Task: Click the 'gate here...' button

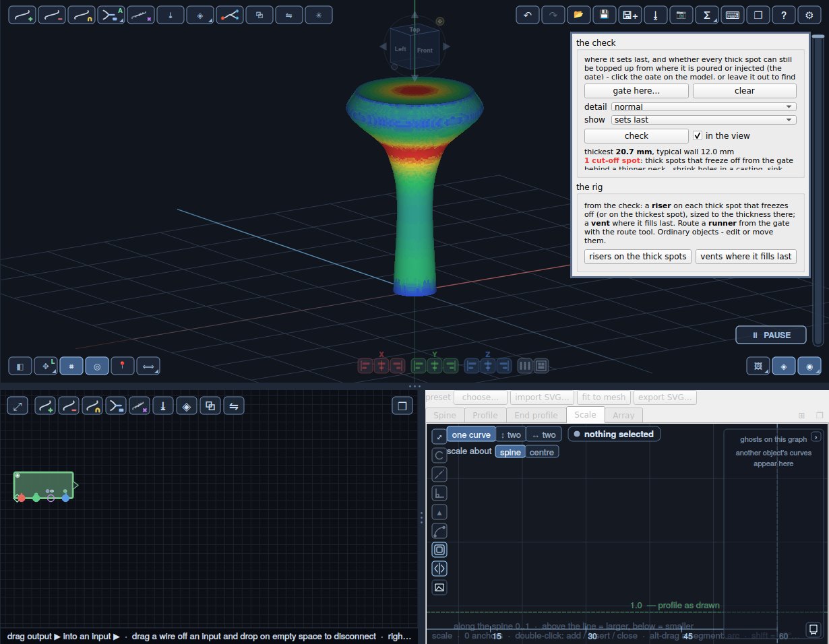Action: click(636, 90)
